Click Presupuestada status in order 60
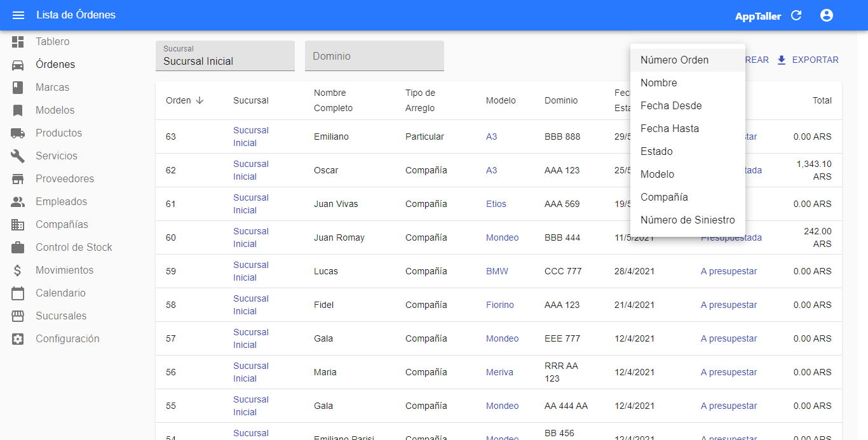The width and height of the screenshot is (868, 440). [731, 237]
